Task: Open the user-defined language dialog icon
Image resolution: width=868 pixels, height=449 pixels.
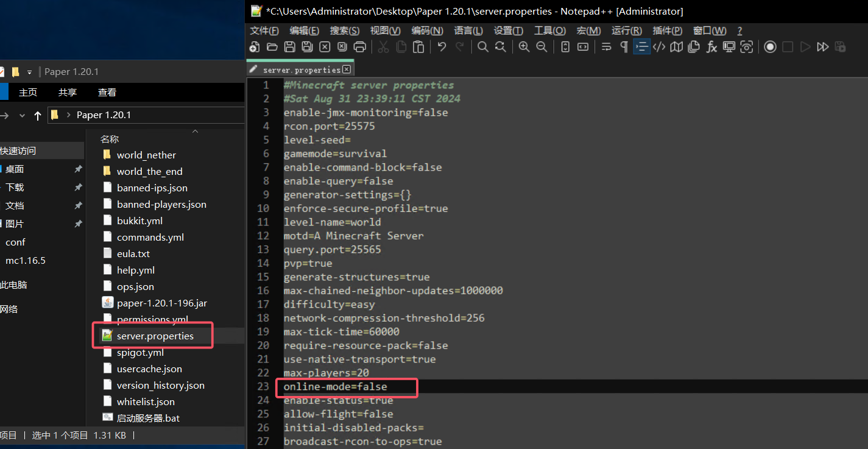Action: tap(659, 47)
